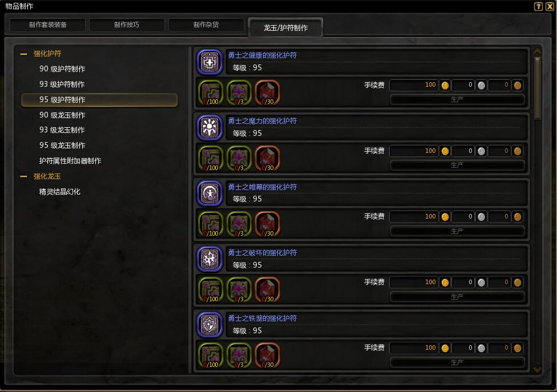Click recipe list scrollbar thumb
This screenshot has width=557, height=392.
pos(538,89)
